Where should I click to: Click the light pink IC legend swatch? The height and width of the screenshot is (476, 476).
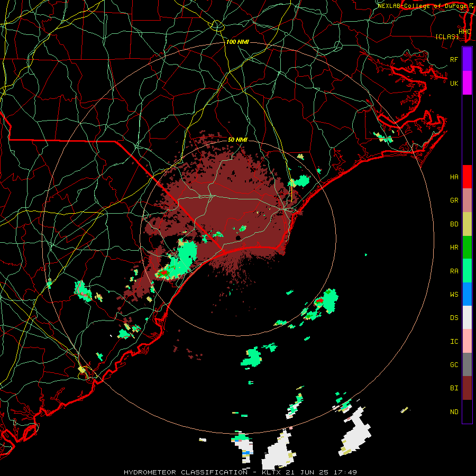click(x=467, y=341)
